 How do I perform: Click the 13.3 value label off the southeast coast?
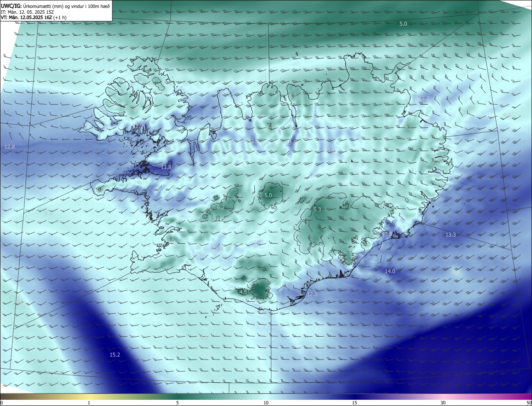click(x=451, y=235)
